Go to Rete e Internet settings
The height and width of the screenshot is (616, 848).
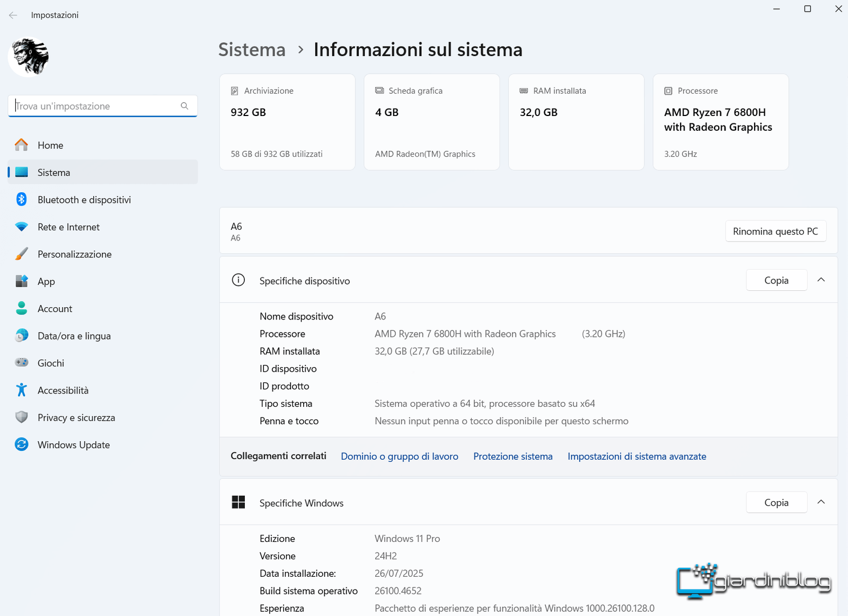103,227
